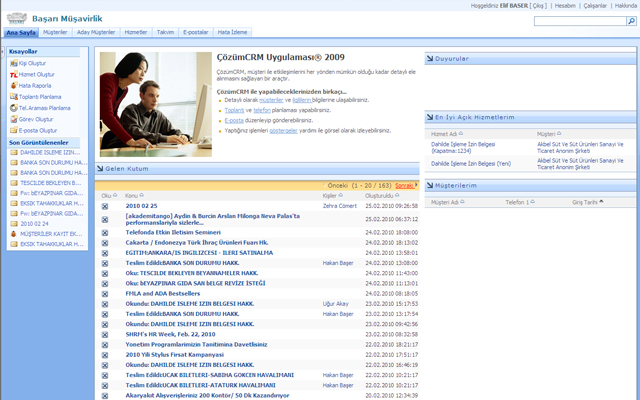This screenshot has width=640, height=400.
Task: Open the E-postalar tab
Action: pyautogui.click(x=196, y=32)
